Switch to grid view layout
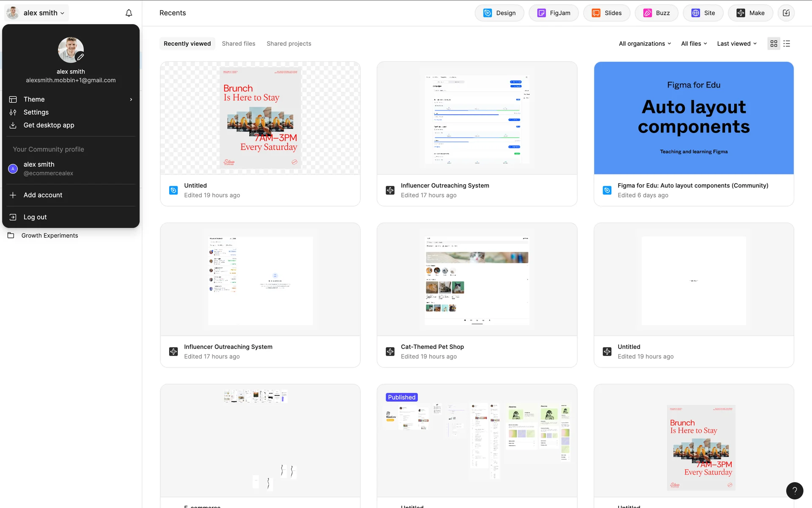The height and width of the screenshot is (508, 812). [x=774, y=44]
